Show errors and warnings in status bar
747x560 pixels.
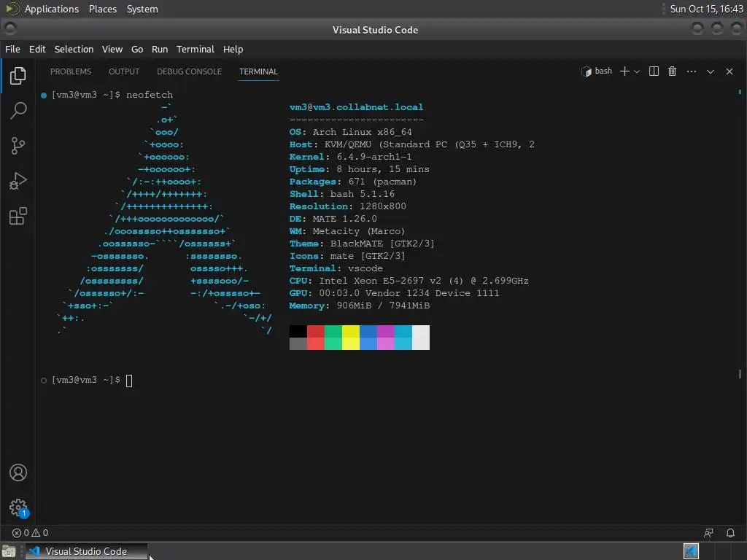[30, 533]
